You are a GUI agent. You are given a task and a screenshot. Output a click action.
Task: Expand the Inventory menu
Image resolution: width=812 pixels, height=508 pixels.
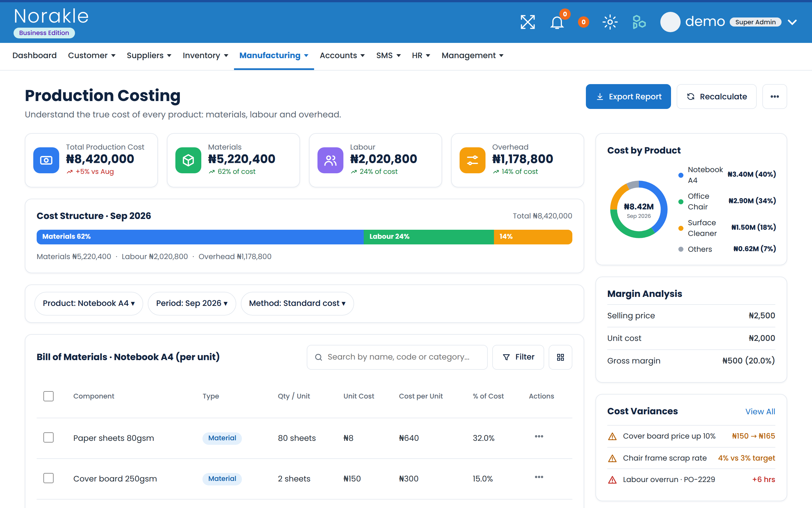[x=205, y=55]
